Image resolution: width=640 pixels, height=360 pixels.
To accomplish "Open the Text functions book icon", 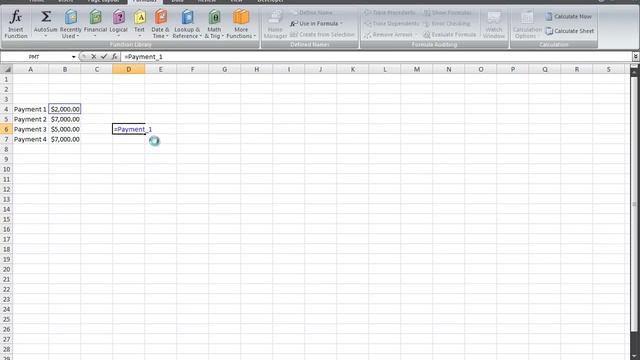I will [140, 18].
